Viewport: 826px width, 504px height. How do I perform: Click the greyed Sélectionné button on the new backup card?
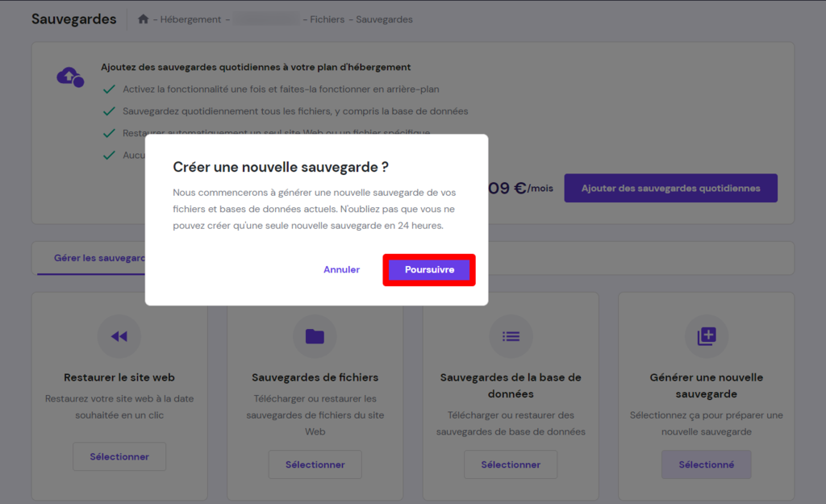[x=707, y=464]
